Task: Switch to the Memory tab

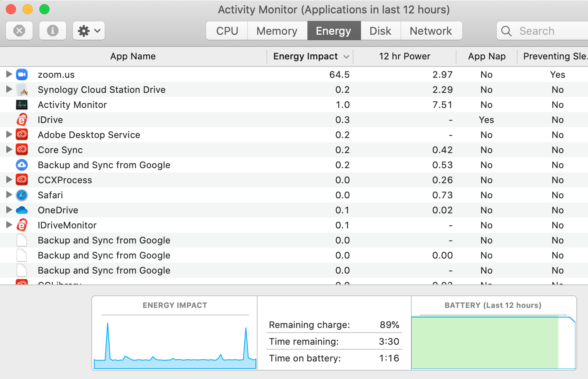Action: [277, 31]
